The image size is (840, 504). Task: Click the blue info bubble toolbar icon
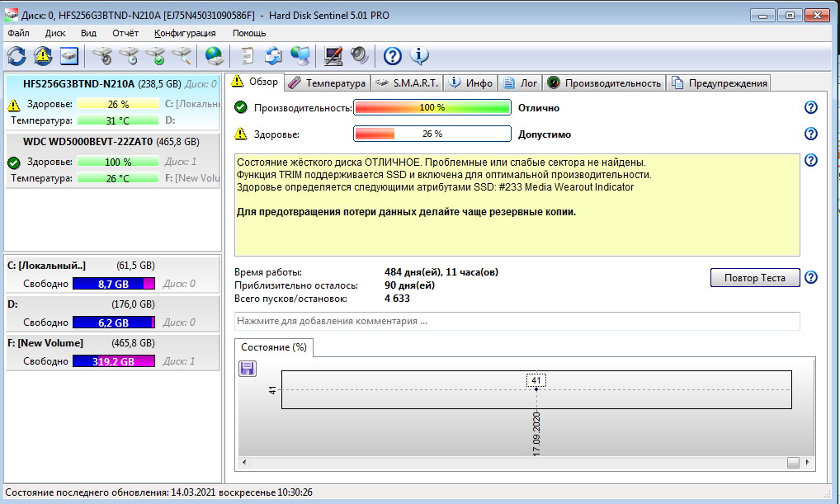point(419,56)
